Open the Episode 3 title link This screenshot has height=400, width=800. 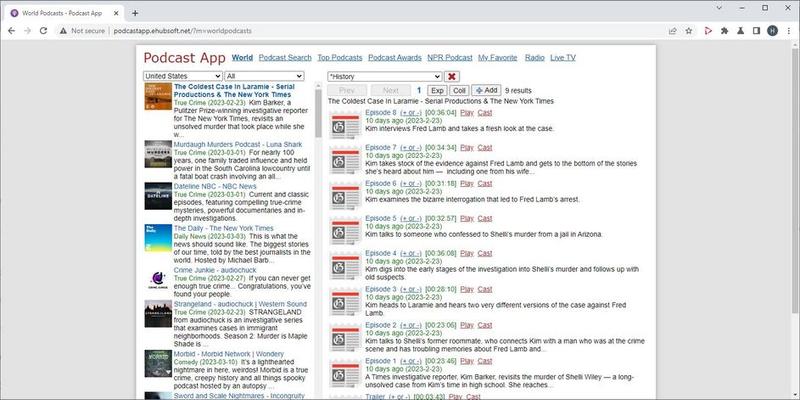point(381,289)
